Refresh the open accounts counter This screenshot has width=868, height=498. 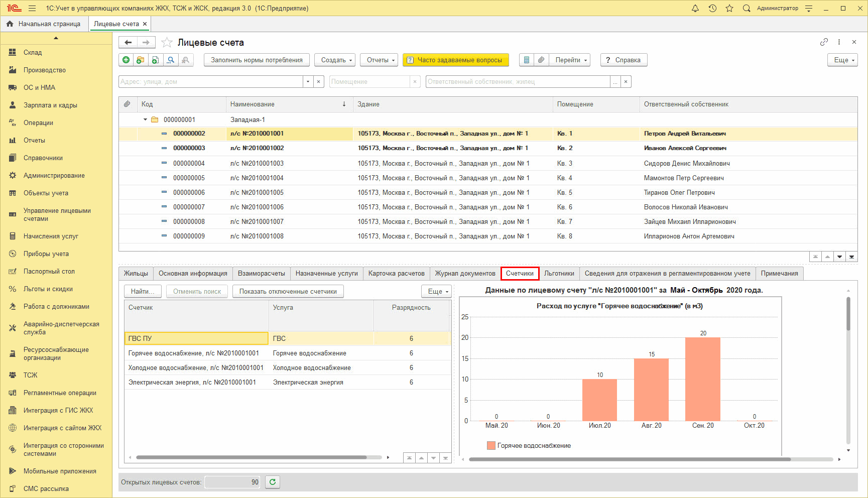(273, 482)
